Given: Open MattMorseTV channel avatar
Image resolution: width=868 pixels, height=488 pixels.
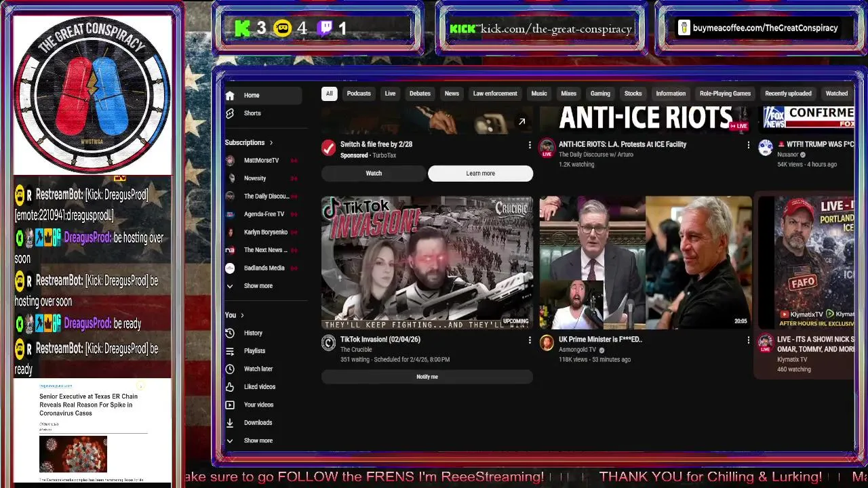Looking at the screenshot, I should [230, 161].
